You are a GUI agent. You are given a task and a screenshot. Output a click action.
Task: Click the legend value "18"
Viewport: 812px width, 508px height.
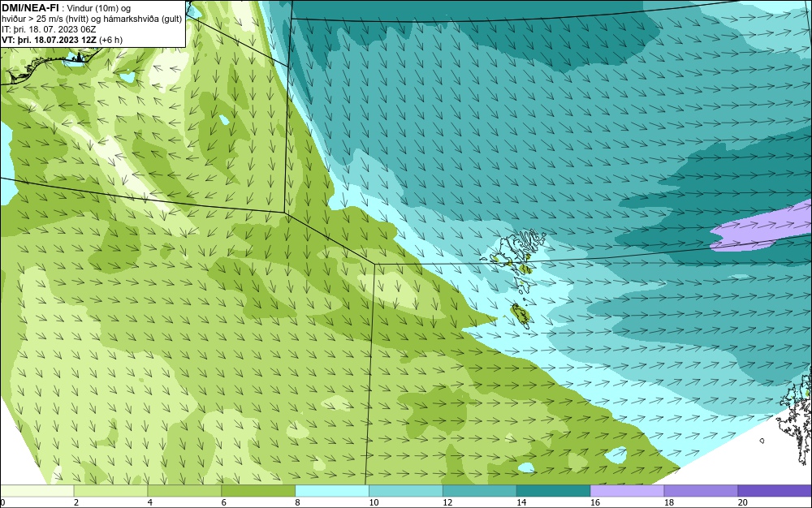pos(669,502)
